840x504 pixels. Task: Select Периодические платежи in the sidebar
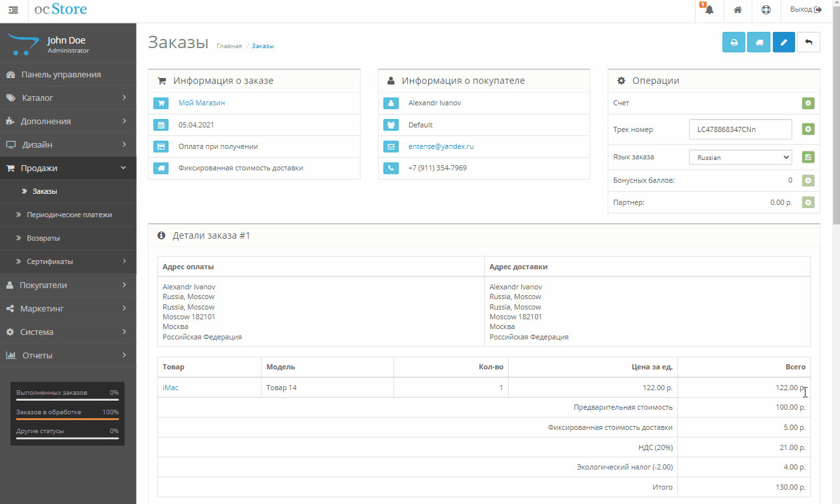click(x=68, y=215)
